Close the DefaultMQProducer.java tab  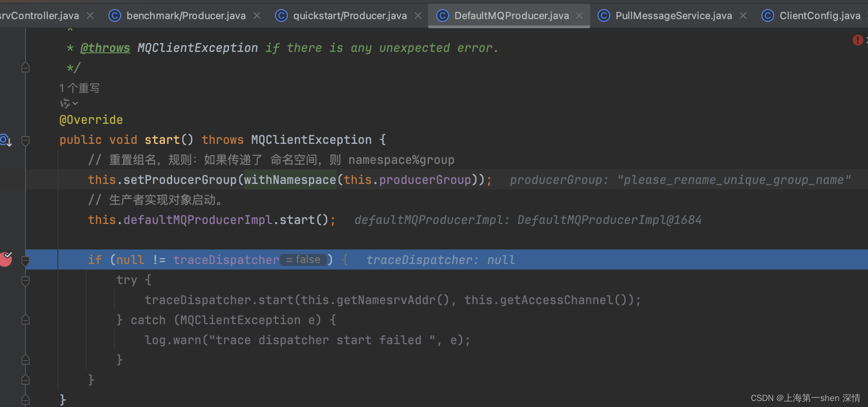579,15
